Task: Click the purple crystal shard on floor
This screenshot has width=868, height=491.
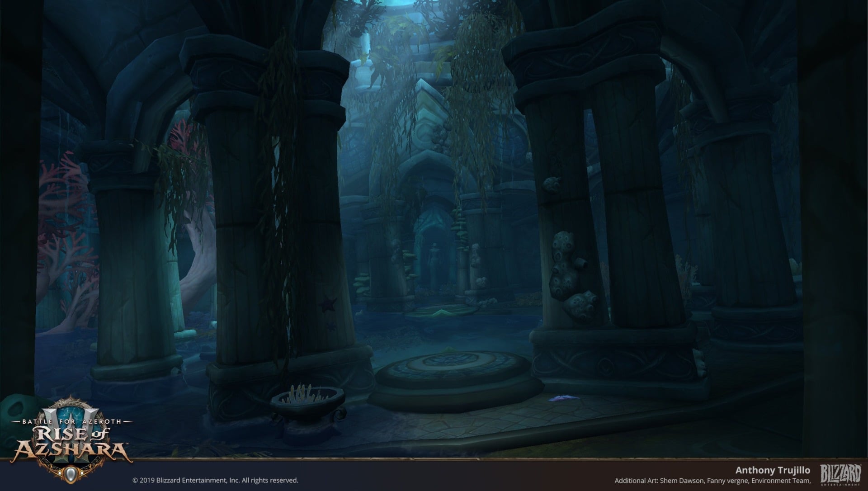Action: [x=564, y=398]
